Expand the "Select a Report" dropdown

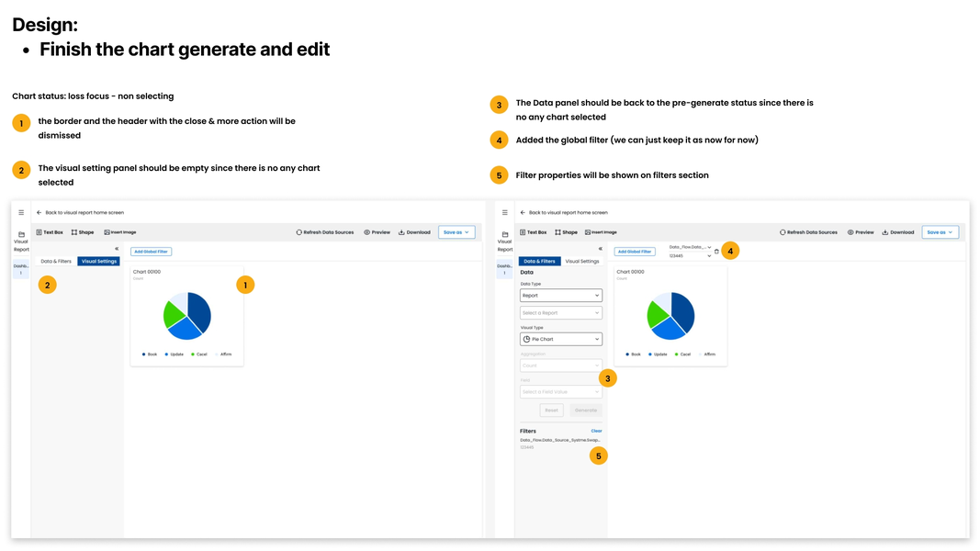click(x=560, y=313)
